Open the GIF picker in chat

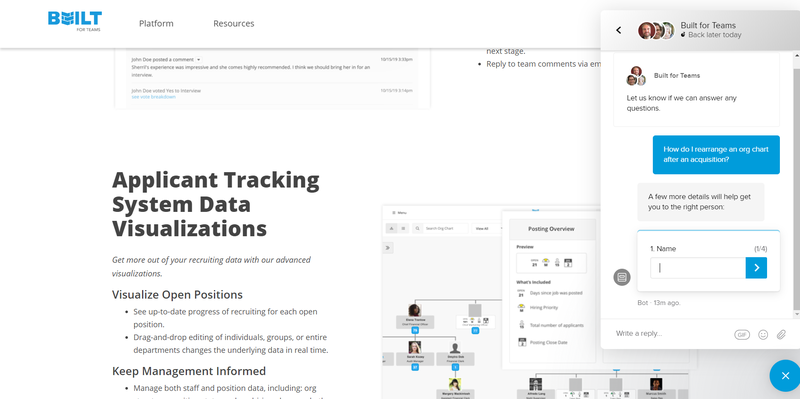pyautogui.click(x=742, y=335)
